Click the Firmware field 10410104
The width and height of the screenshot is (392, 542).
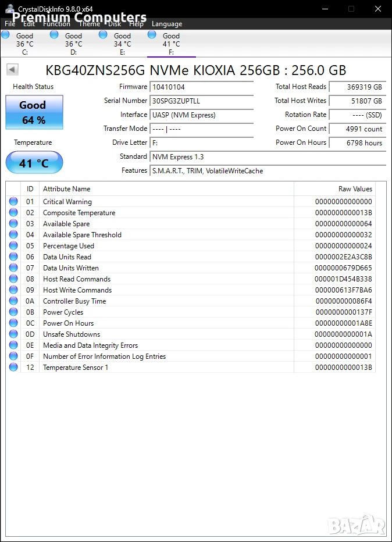(x=202, y=87)
